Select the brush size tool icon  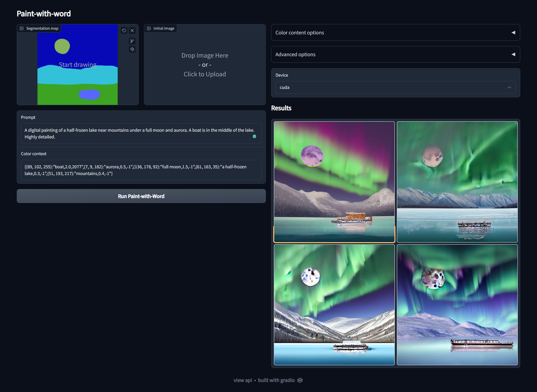[x=132, y=41]
